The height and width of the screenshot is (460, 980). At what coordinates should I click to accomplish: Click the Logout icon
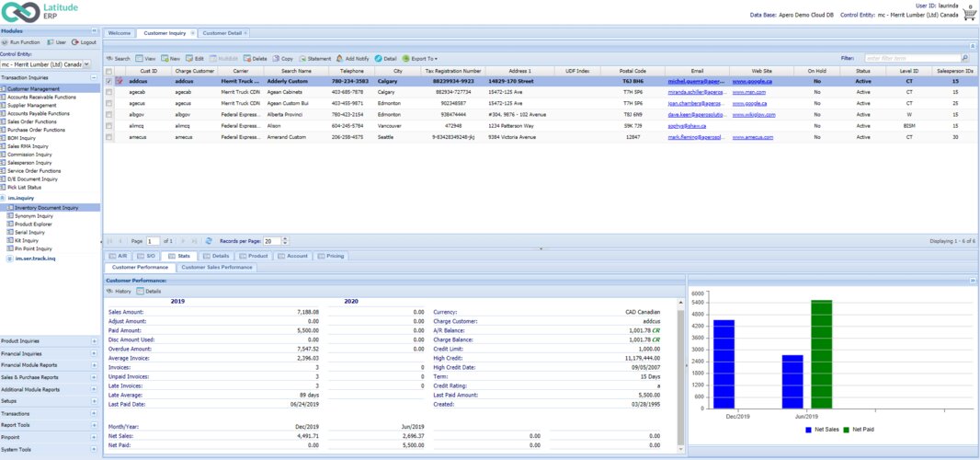pyautogui.click(x=74, y=42)
